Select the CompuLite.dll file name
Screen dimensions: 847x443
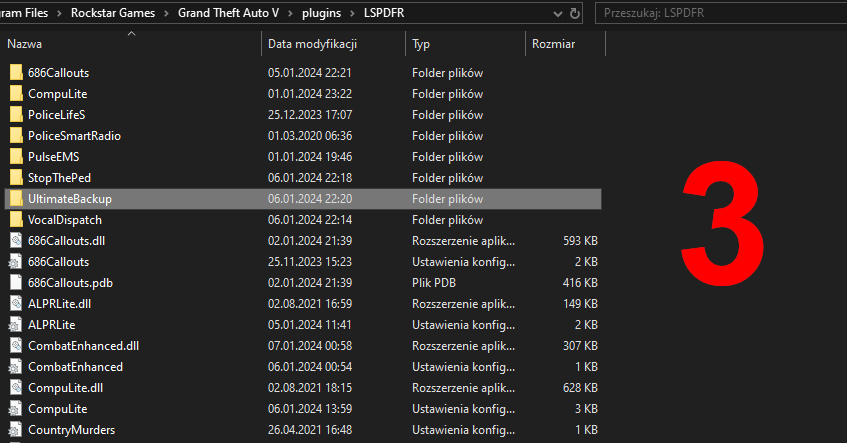tap(65, 388)
